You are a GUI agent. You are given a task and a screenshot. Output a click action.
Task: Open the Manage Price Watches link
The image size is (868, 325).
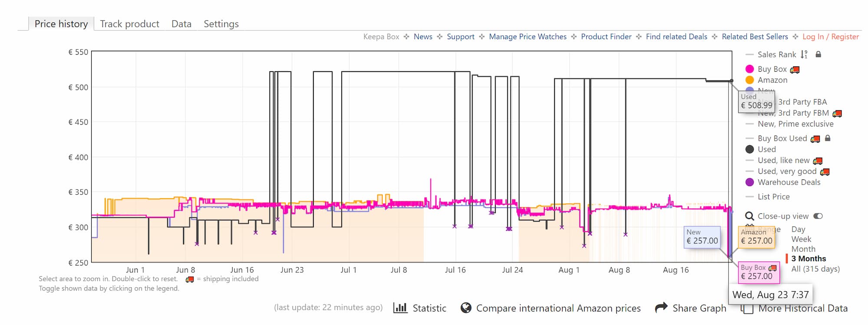click(x=528, y=36)
